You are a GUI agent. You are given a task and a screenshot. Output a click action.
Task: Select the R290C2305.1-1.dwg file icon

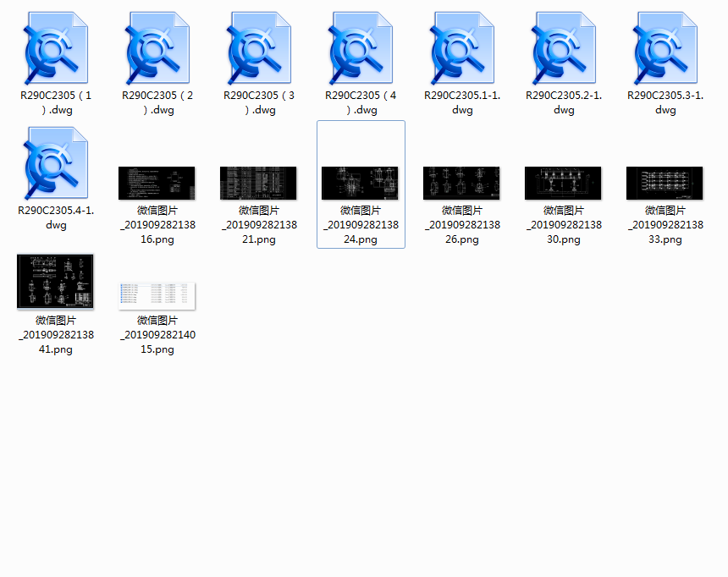(462, 48)
